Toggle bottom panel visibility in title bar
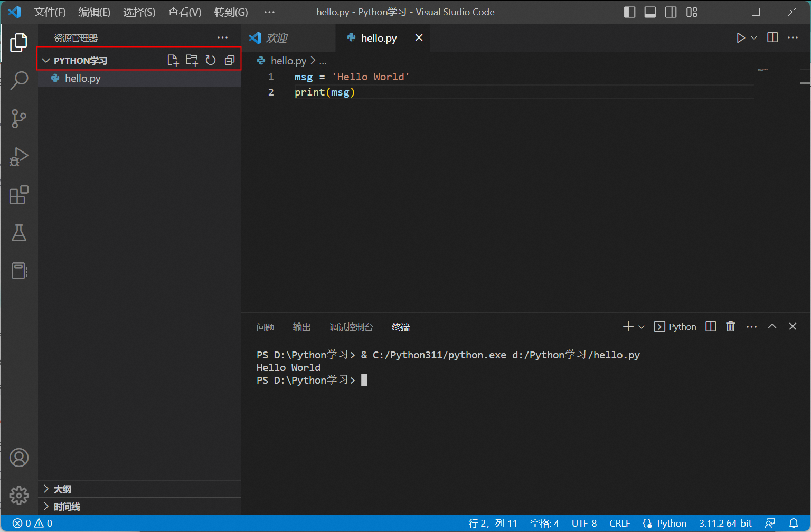Viewport: 811px width, 532px height. click(x=650, y=12)
